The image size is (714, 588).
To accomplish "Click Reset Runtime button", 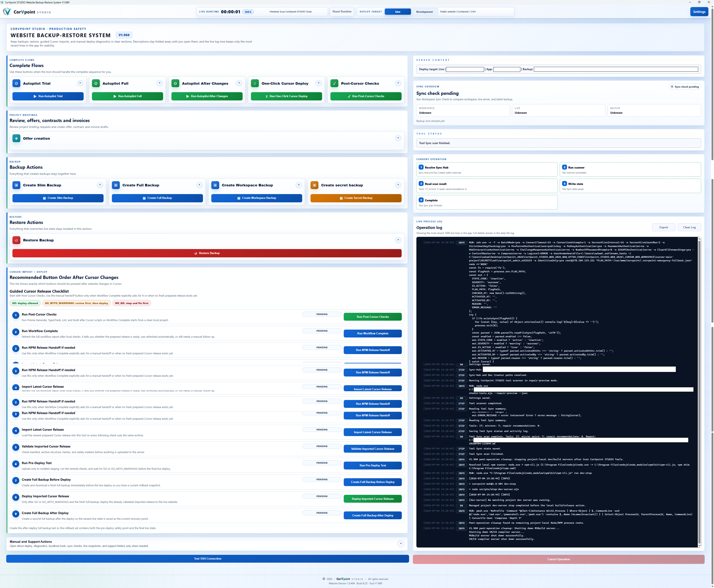I will click(342, 11).
